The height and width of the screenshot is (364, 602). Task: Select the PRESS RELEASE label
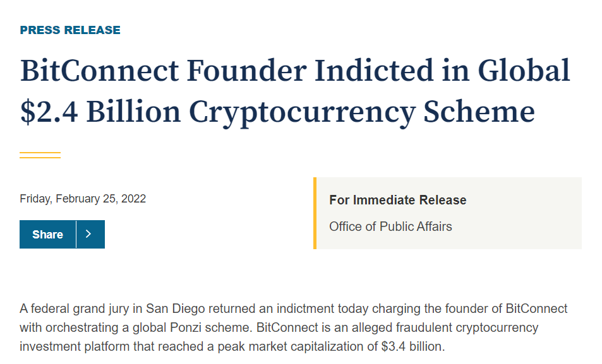(70, 30)
